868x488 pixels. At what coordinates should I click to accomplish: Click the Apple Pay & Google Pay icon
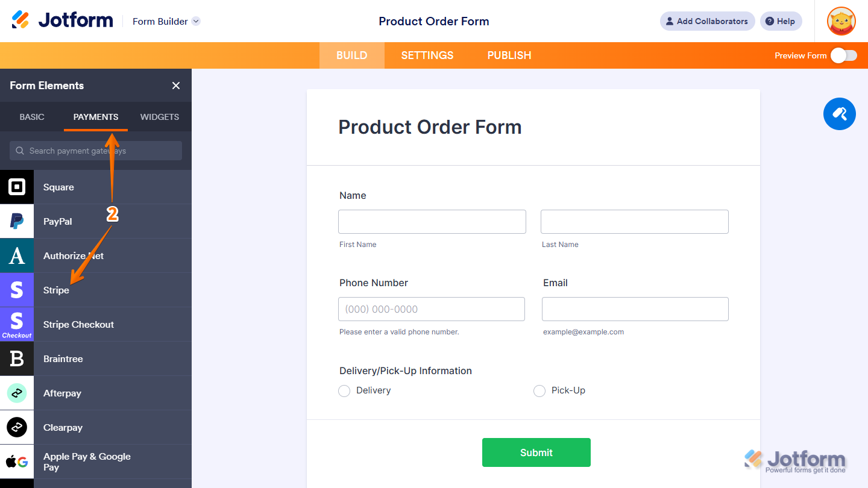(17, 461)
